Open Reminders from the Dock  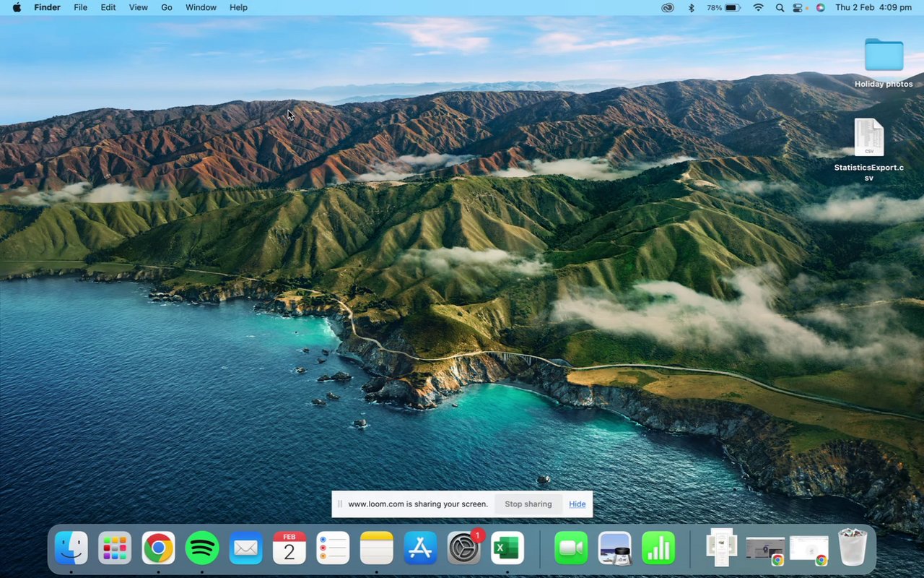pos(333,548)
